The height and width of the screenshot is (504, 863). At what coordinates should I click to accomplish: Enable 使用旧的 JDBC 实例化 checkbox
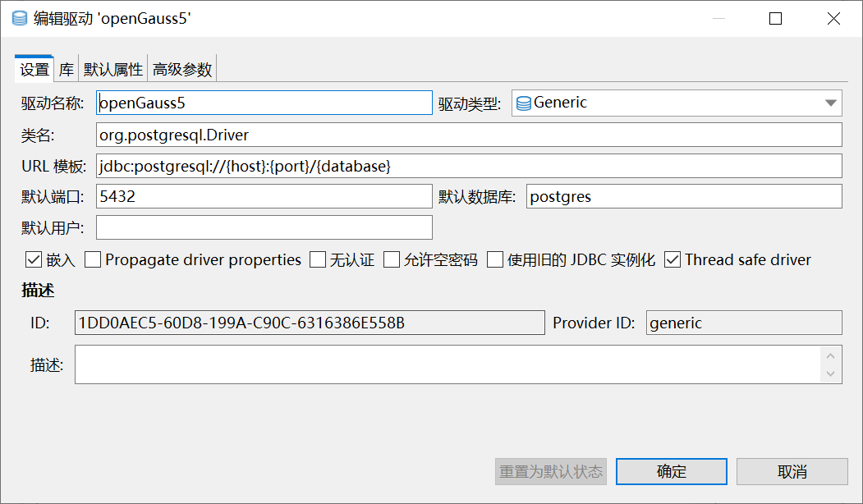click(495, 259)
